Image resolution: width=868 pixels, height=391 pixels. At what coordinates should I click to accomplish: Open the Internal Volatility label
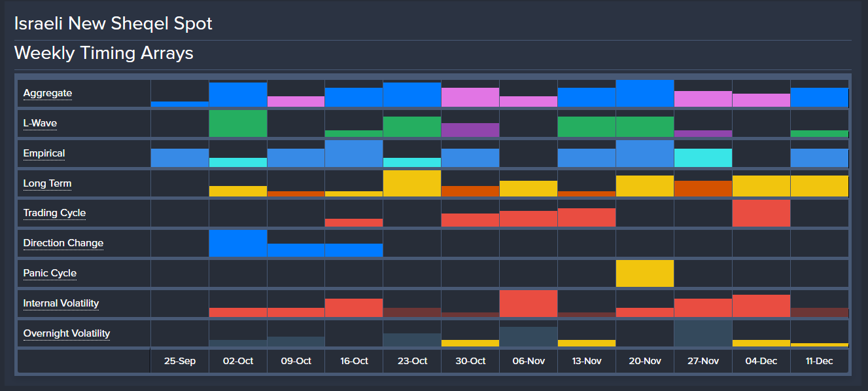(61, 303)
